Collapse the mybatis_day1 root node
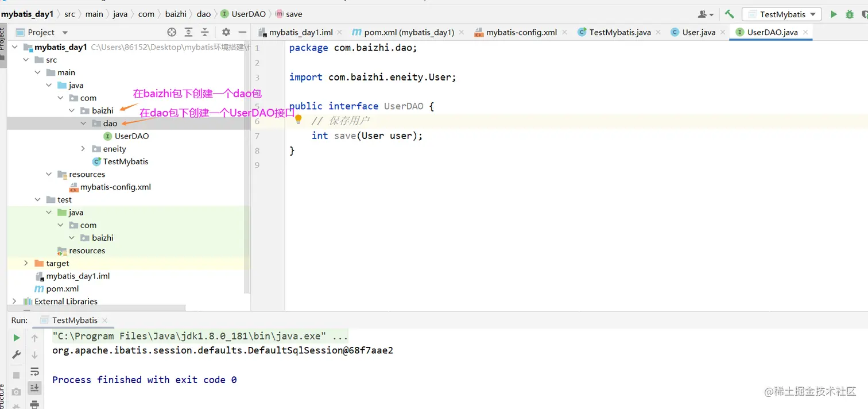Image resolution: width=868 pixels, height=409 pixels. 15,47
